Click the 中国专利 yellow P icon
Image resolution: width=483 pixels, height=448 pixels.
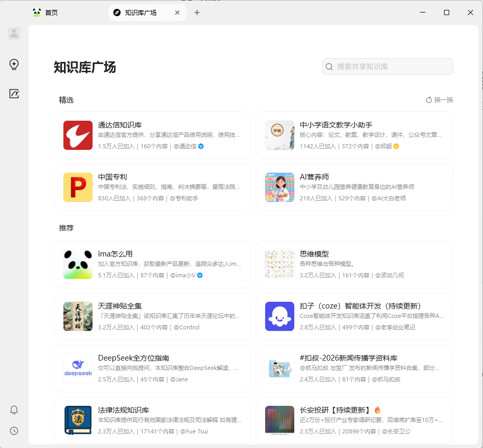click(x=78, y=187)
